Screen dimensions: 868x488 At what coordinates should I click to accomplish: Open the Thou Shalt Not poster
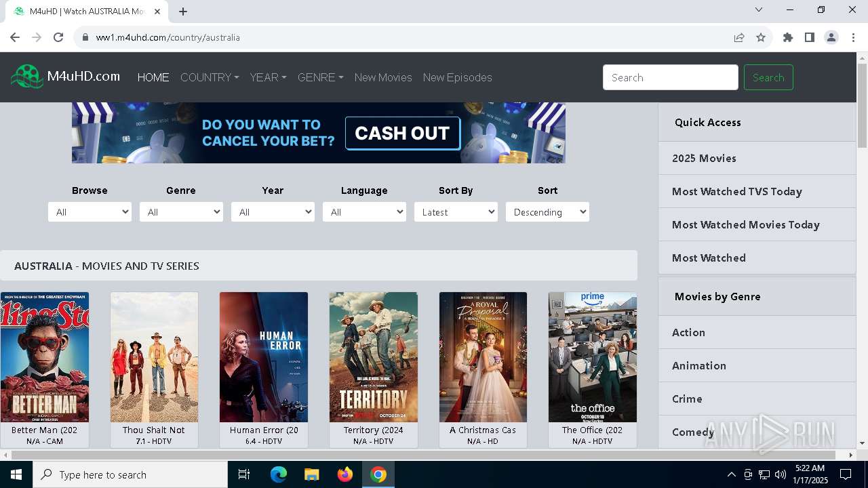[154, 357]
